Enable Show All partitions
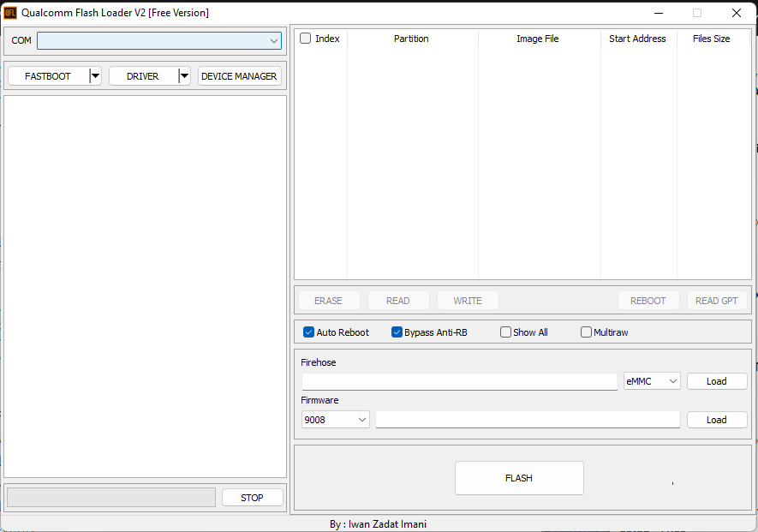The image size is (758, 532). tap(505, 332)
